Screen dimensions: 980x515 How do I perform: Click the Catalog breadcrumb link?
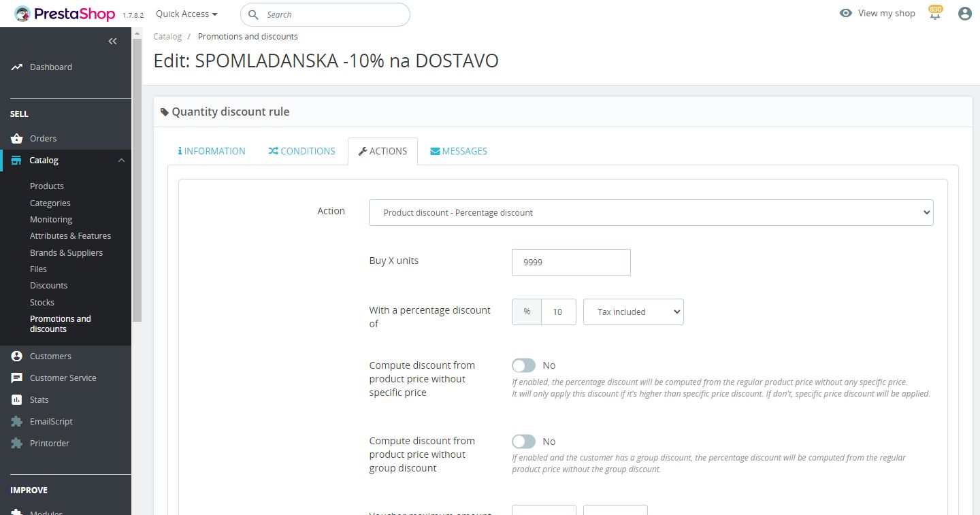click(x=167, y=37)
